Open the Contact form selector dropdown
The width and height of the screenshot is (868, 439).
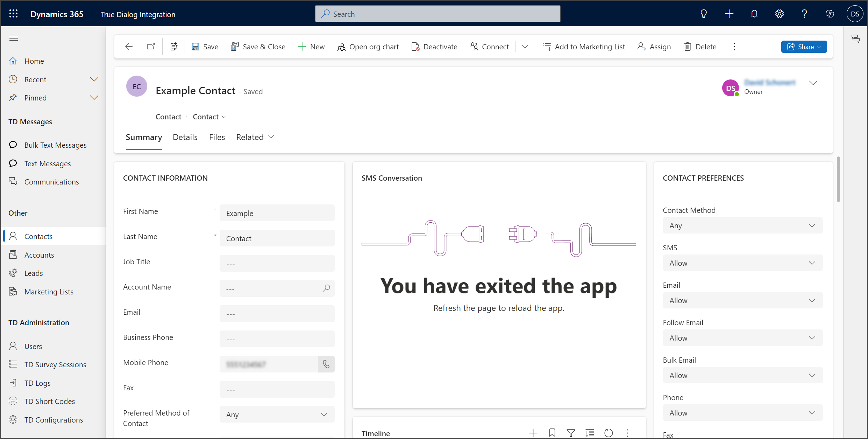tap(209, 117)
